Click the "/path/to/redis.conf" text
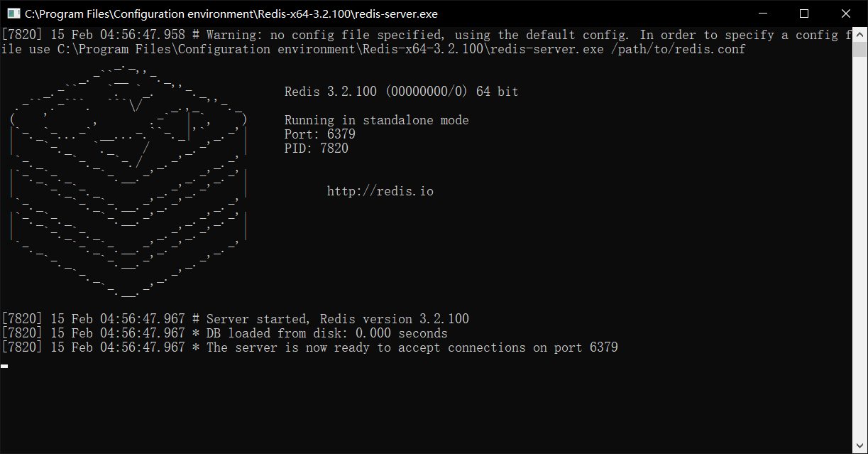Viewport: 868px width, 454px height. pyautogui.click(x=678, y=49)
